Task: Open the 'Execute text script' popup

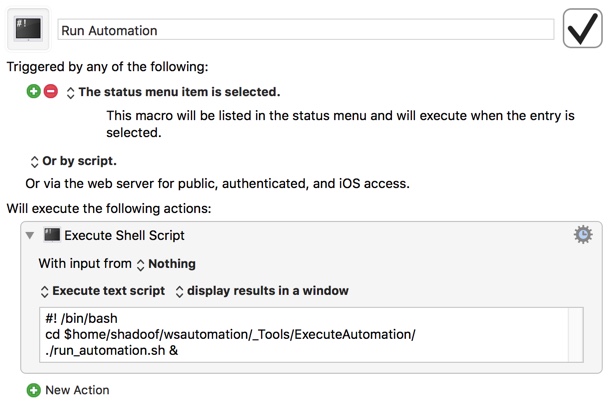Action: tap(103, 291)
